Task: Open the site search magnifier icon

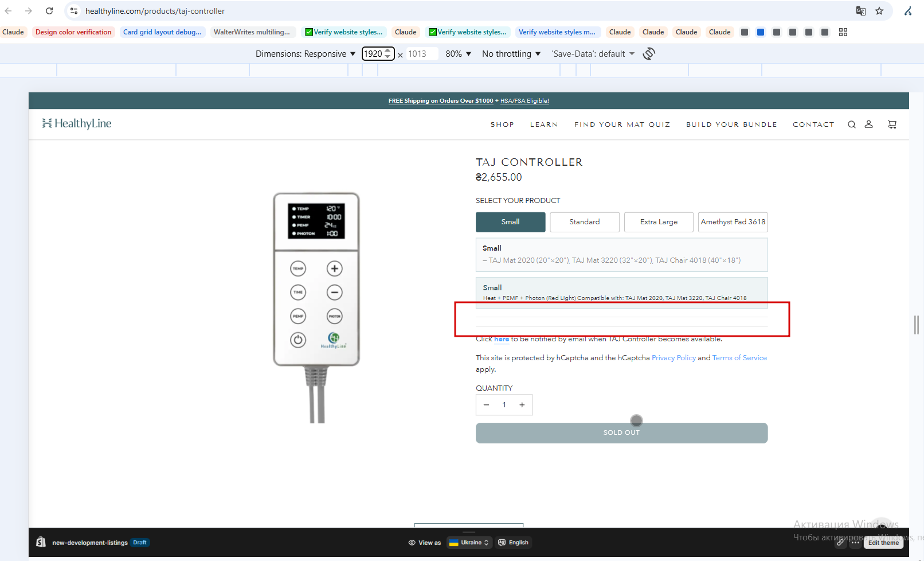Action: point(852,124)
